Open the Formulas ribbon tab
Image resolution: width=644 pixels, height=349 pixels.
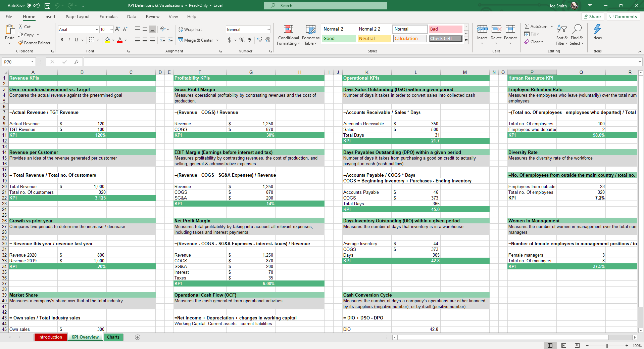[x=108, y=16]
